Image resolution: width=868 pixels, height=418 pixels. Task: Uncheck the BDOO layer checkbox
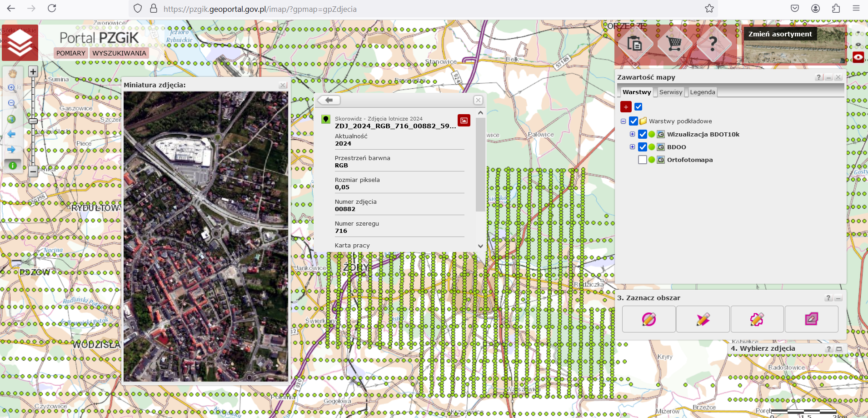[642, 147]
